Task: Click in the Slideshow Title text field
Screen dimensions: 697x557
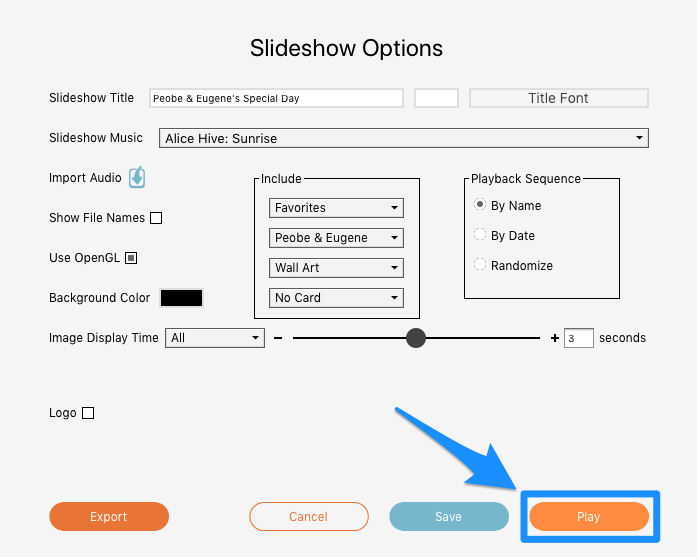Action: 276,98
